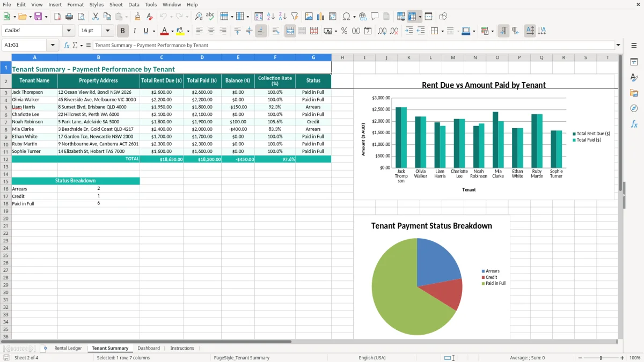Insert Comment speech bubble icon
This screenshot has width=644, height=362.
pos(375,17)
